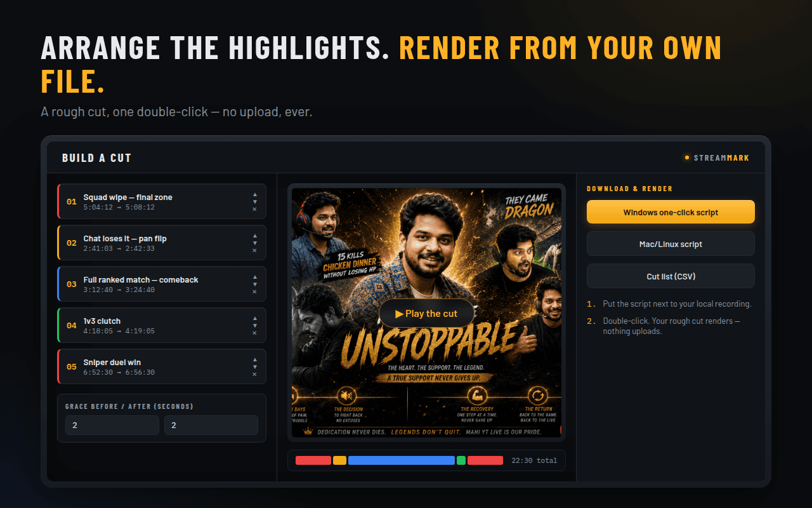This screenshot has height=508, width=812.
Task: Remove the 'Sniper duel win' clip
Action: tap(254, 374)
